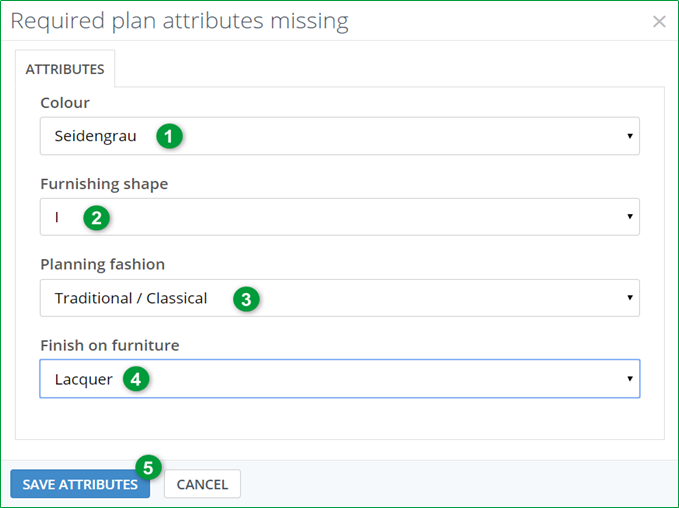The image size is (679, 508).
Task: Click the green number 5 badge
Action: point(148,467)
